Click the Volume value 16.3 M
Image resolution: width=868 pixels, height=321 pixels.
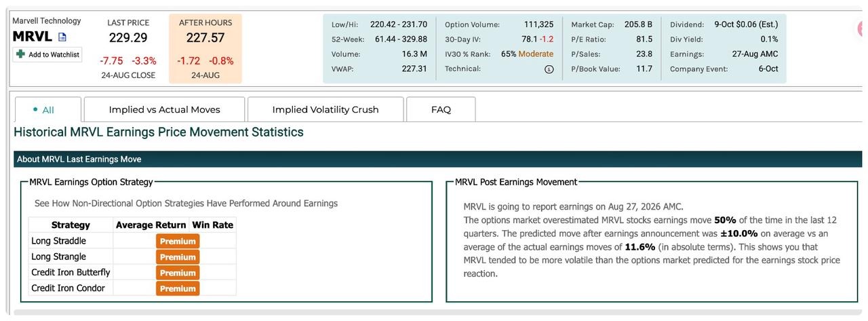414,54
